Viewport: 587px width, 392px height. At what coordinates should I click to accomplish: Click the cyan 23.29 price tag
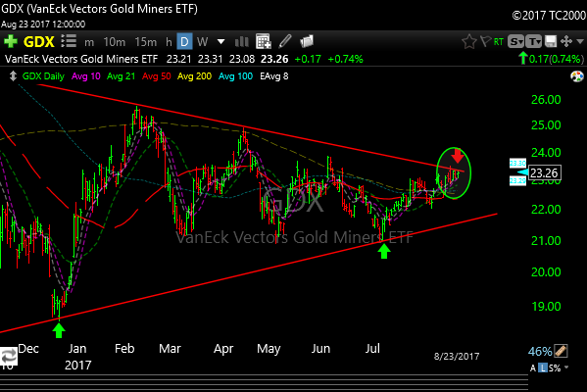[x=517, y=181]
